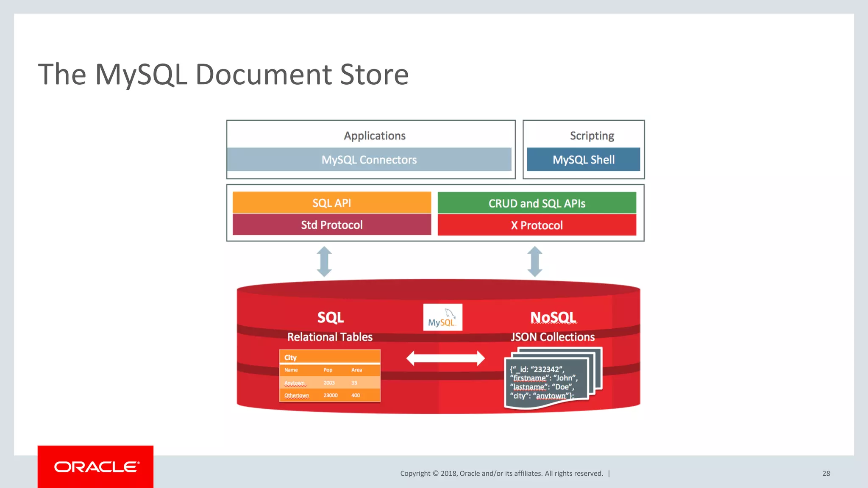Click the Std Protocol block
The image size is (868, 488).
(x=332, y=225)
